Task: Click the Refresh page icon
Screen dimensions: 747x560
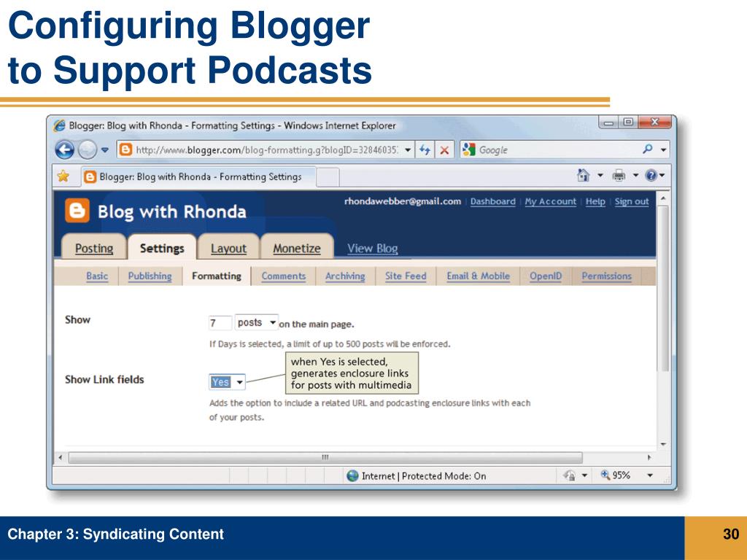Action: coord(425,150)
